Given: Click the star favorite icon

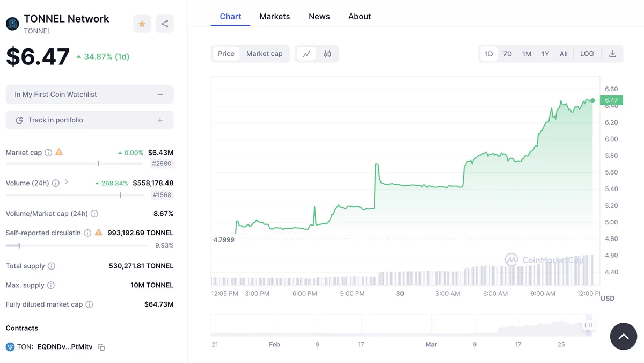Looking at the screenshot, I should coord(142,24).
